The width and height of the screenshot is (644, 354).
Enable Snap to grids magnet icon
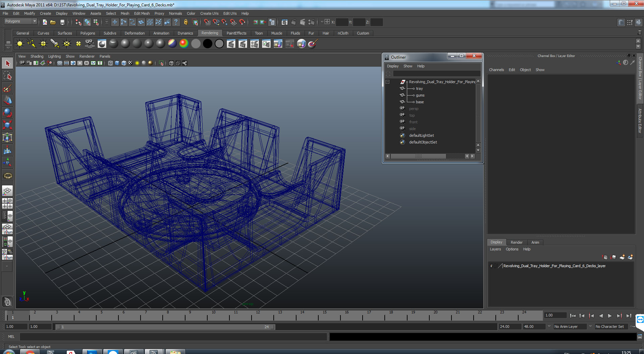207,22
